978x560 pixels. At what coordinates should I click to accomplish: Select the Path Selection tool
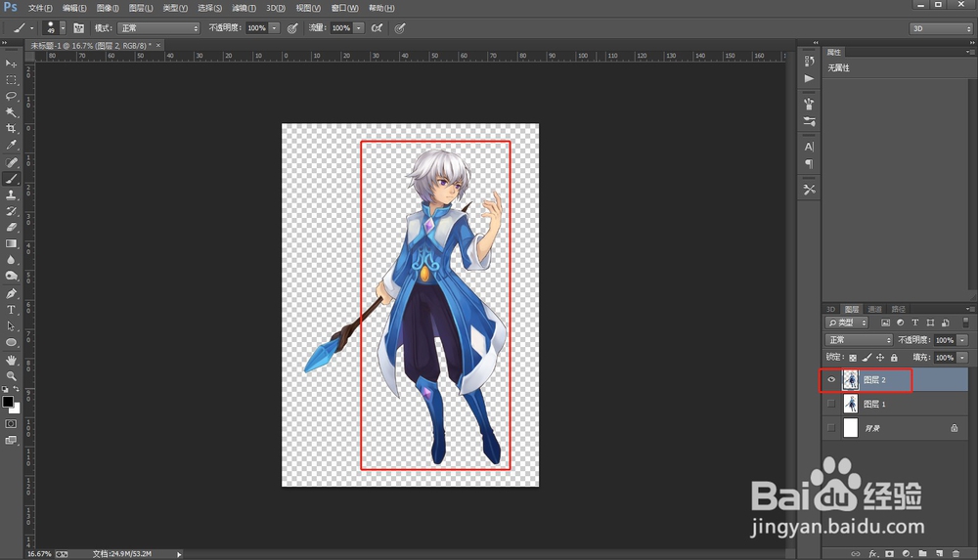[x=11, y=326]
